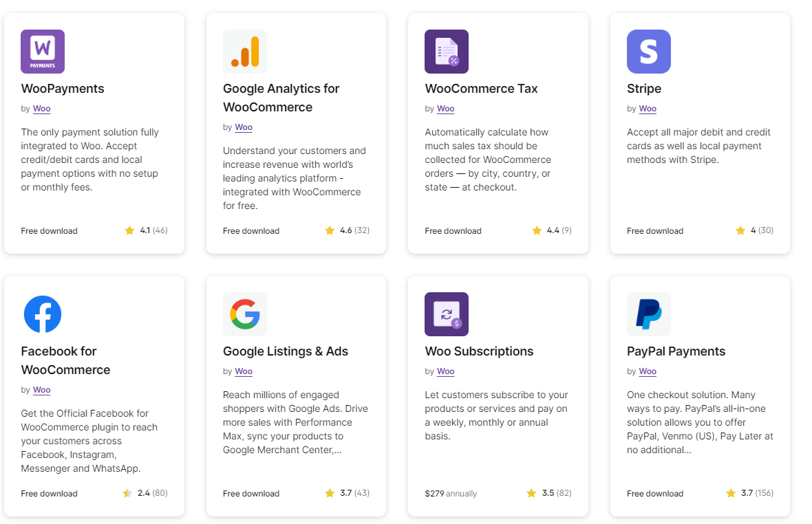812x524 pixels.
Task: Click the $279 annually price text
Action: [x=451, y=494]
